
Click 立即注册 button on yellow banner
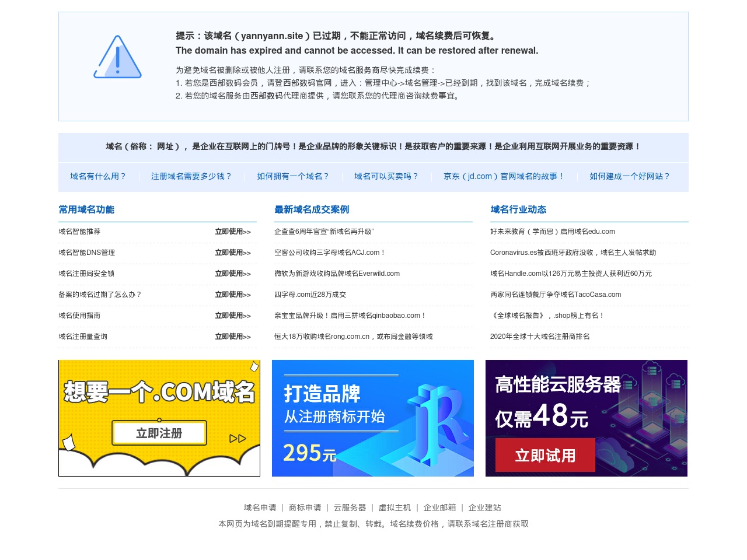[159, 433]
